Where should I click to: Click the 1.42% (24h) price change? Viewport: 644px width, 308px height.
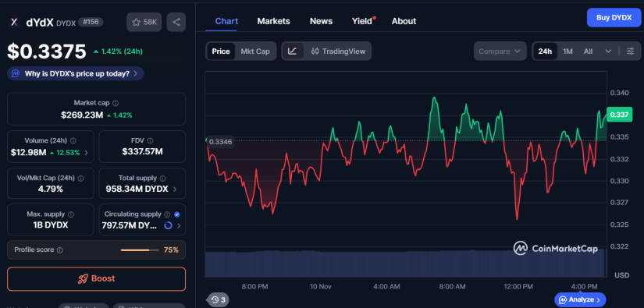tap(119, 51)
